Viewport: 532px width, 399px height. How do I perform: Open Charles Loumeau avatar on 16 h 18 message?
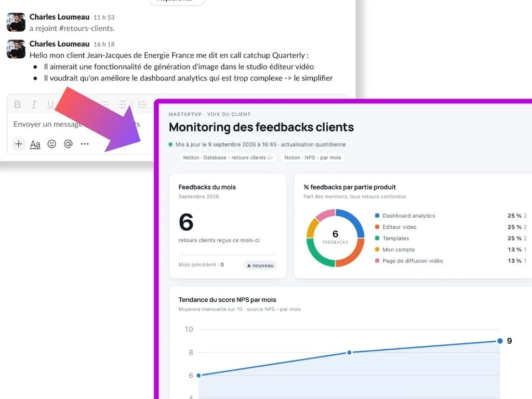16,49
